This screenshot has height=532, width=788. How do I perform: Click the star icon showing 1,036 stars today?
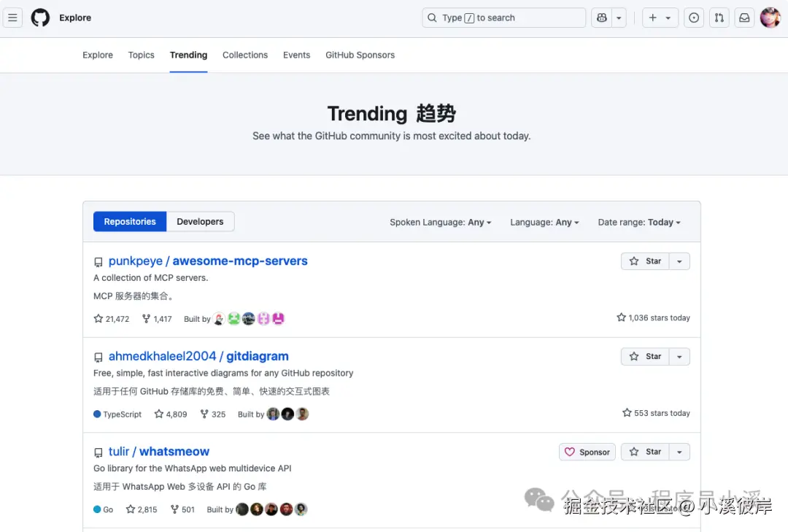[621, 317]
